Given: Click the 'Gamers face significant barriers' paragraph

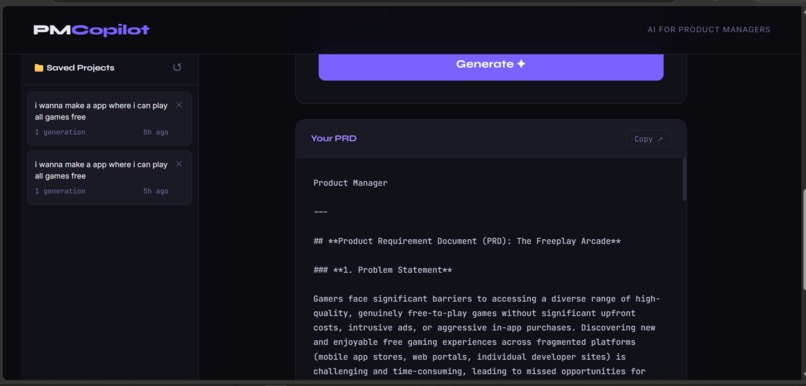Looking at the screenshot, I should (x=486, y=335).
